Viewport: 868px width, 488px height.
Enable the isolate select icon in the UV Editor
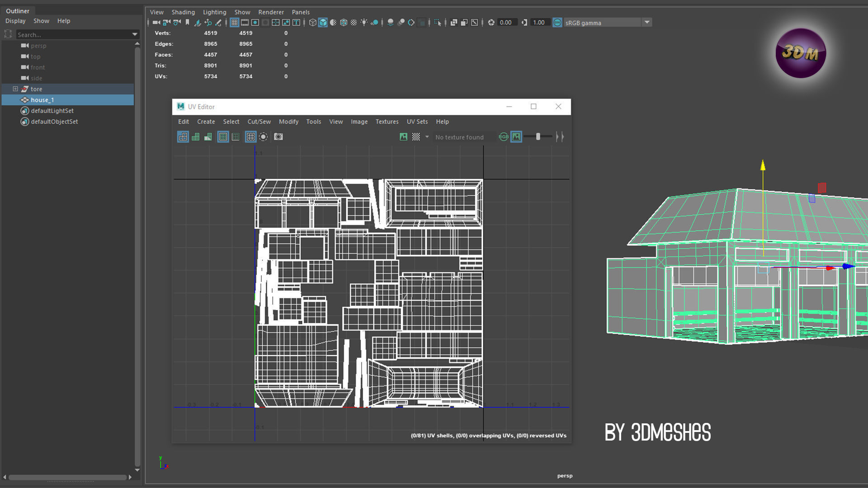[x=263, y=137]
